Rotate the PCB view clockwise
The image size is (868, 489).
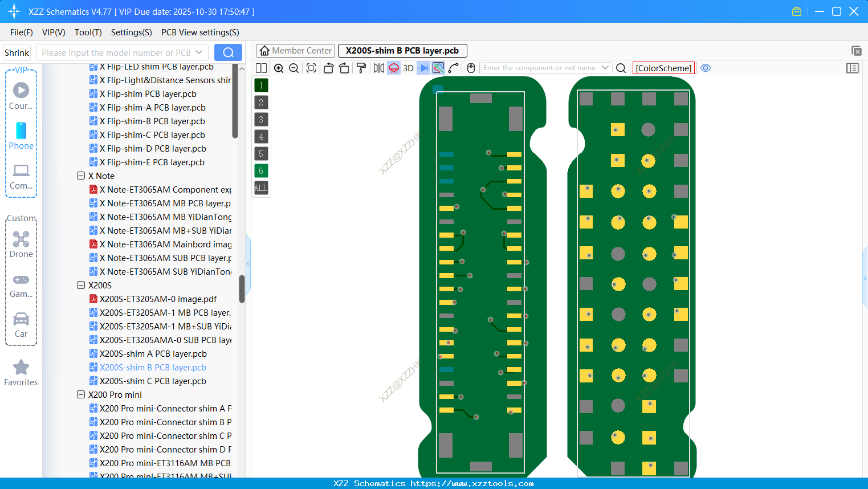click(x=344, y=68)
